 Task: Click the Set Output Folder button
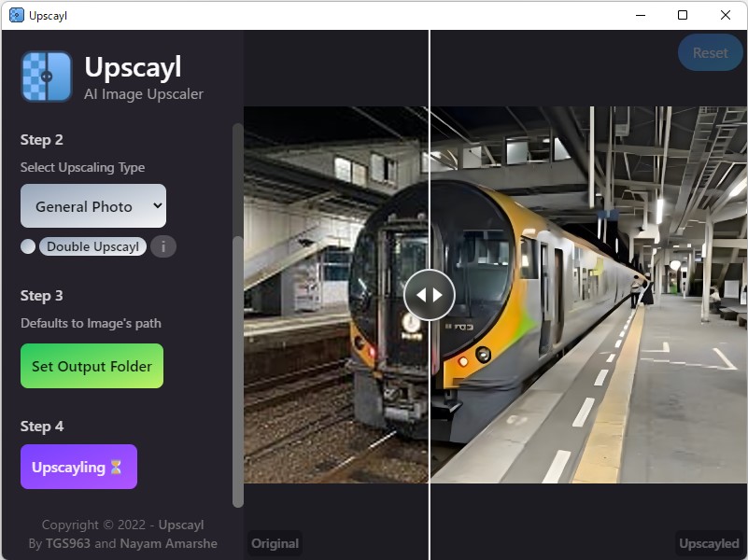click(x=92, y=366)
